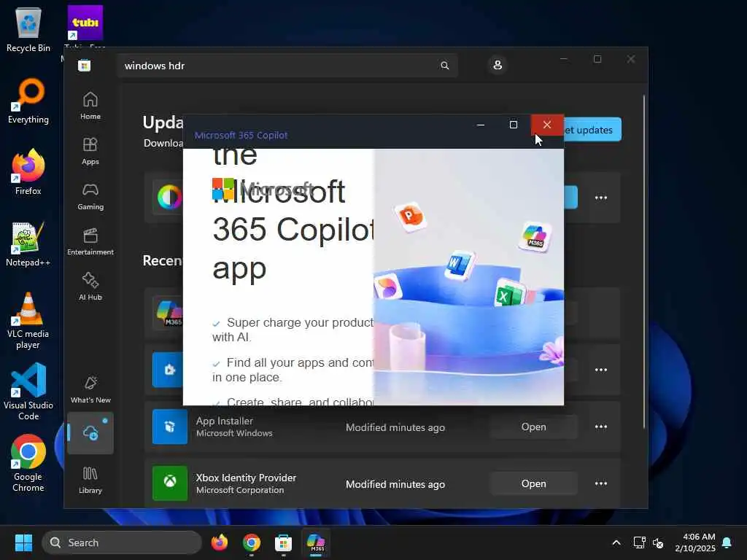Open VLC media player desktop icon
This screenshot has height=560, width=747.
click(28, 321)
